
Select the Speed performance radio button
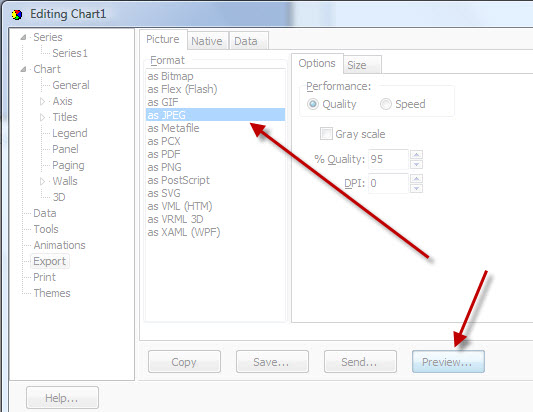(386, 104)
